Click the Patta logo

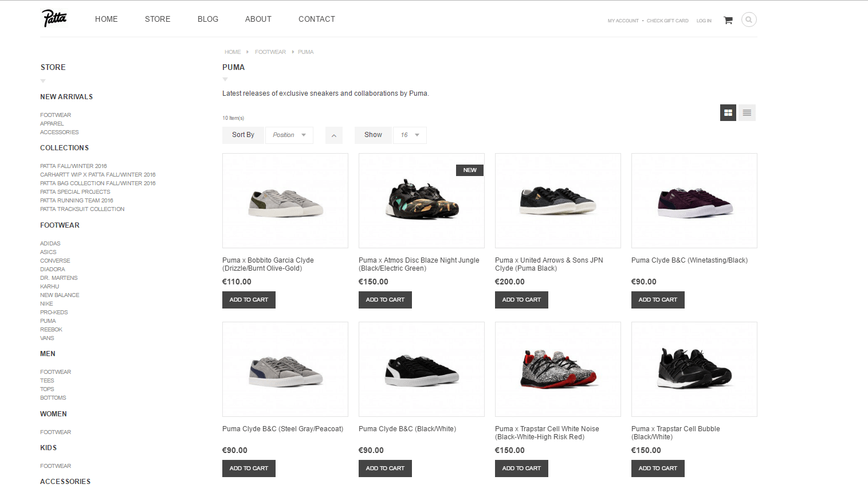[54, 18]
